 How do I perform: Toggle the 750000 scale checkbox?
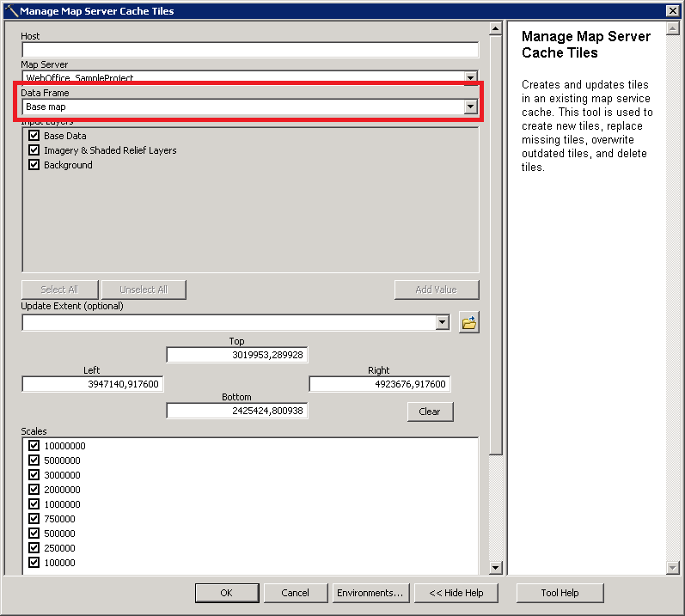coord(34,519)
